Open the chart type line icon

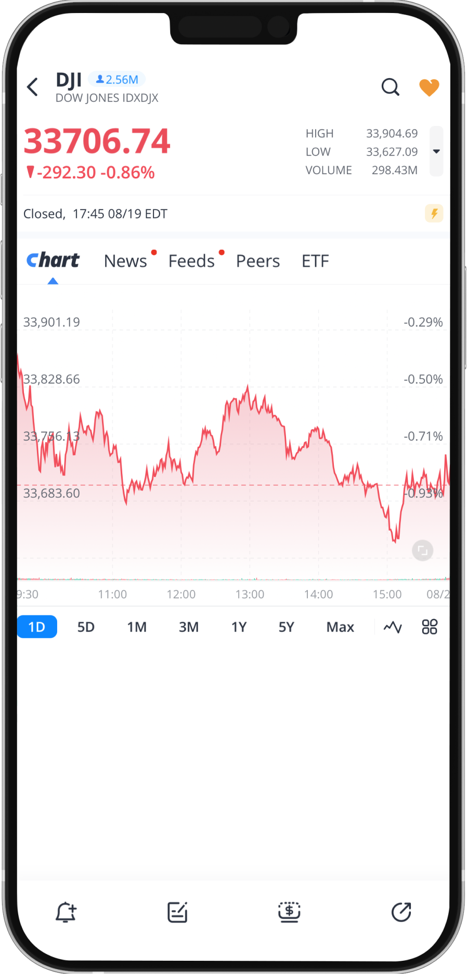coord(393,627)
